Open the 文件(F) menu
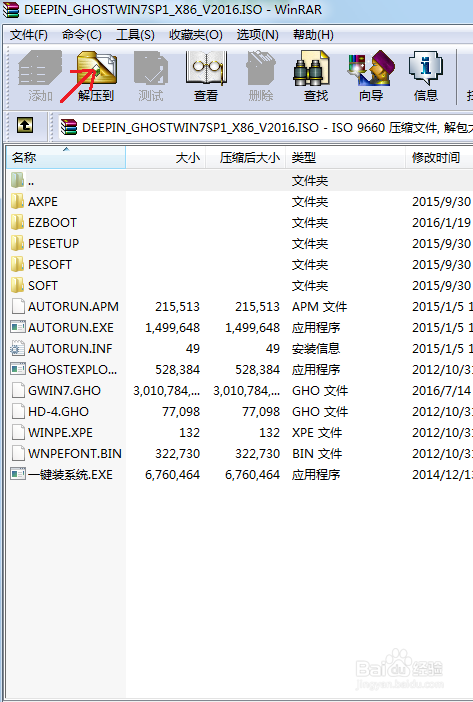The width and height of the screenshot is (473, 702). [29, 35]
